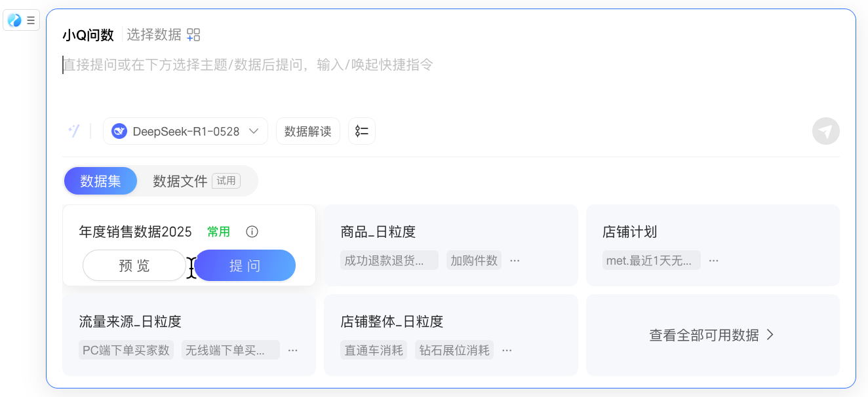
Task: Click the 数据解读 button
Action: [308, 131]
